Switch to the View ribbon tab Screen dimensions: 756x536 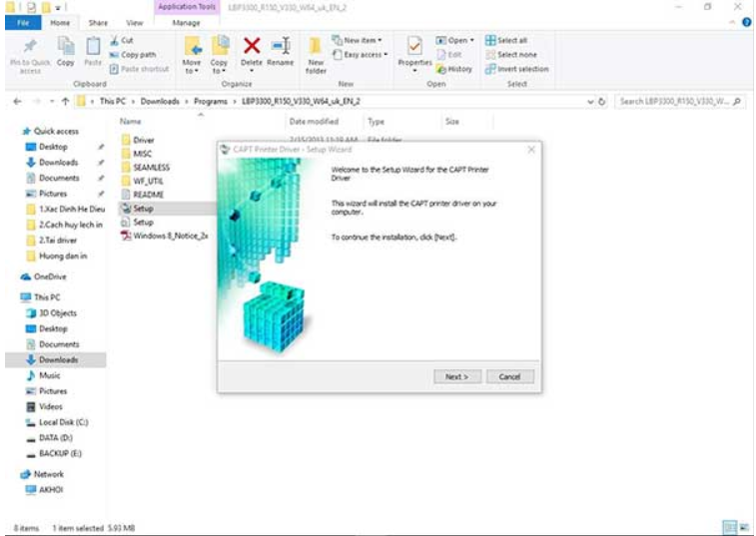[134, 22]
